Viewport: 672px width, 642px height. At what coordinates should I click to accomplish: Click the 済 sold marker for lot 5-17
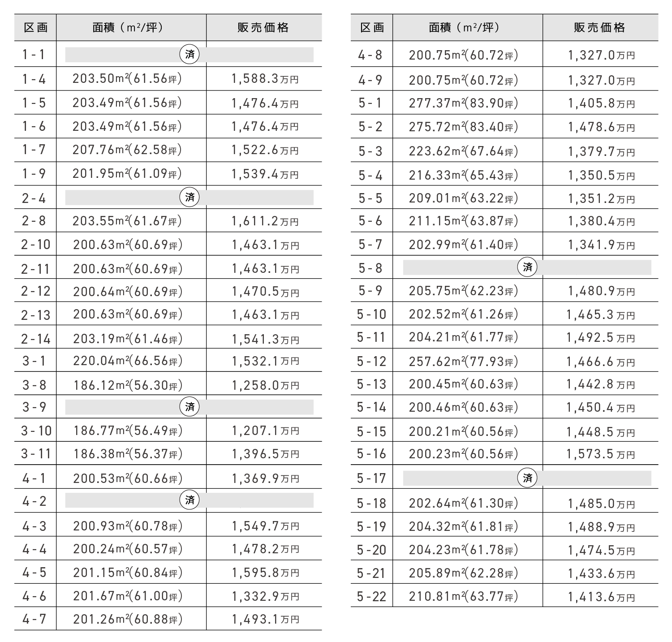(527, 478)
